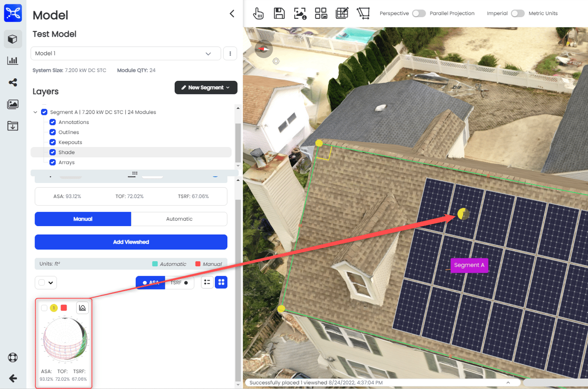
Task: Open the bar chart analytics panel
Action: [x=13, y=60]
